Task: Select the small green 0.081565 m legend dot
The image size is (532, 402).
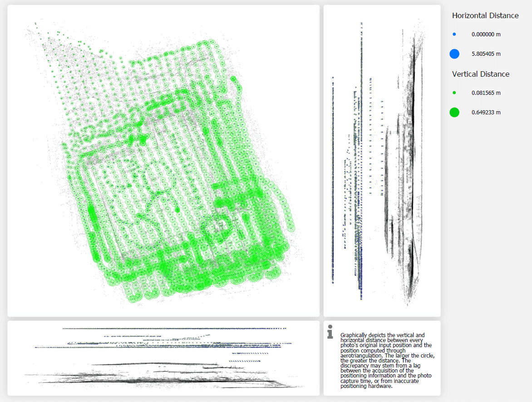Action: pos(454,93)
